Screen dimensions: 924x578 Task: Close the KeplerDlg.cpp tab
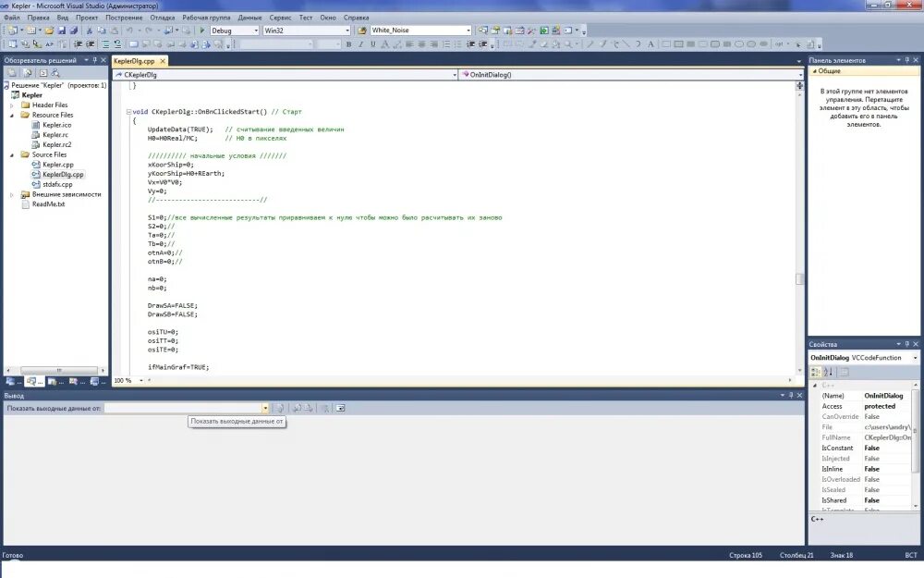pos(163,61)
